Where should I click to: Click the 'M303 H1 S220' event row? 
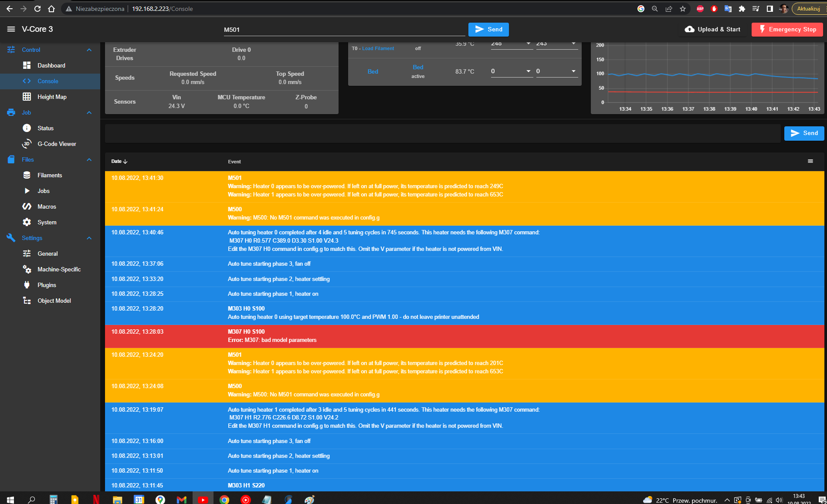pos(464,485)
